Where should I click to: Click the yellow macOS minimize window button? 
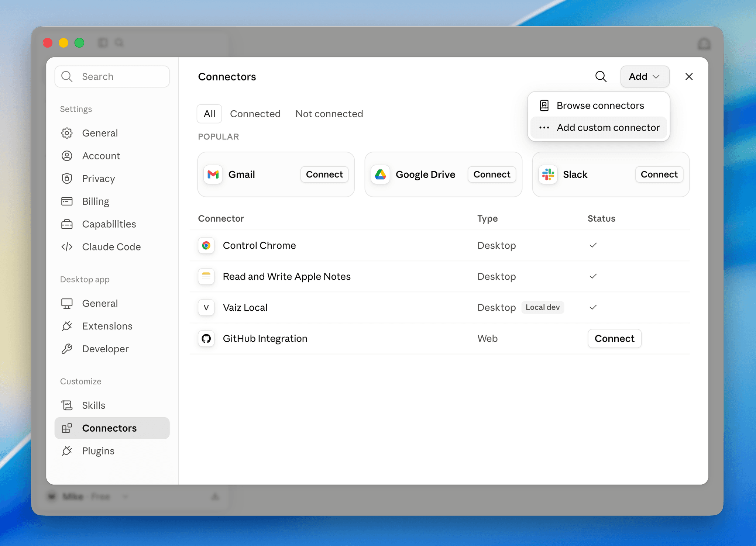click(x=63, y=43)
